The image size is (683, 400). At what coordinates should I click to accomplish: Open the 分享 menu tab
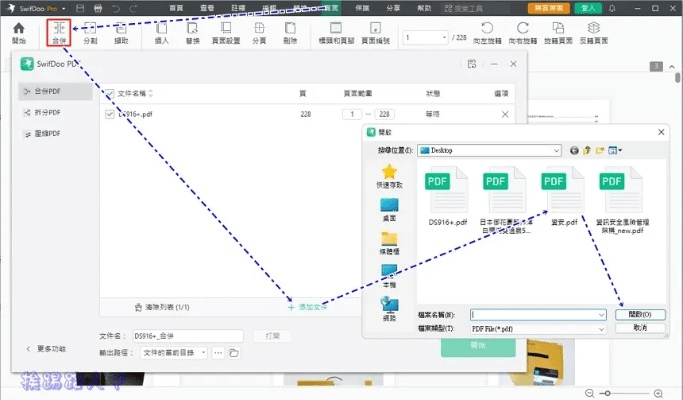click(x=393, y=8)
